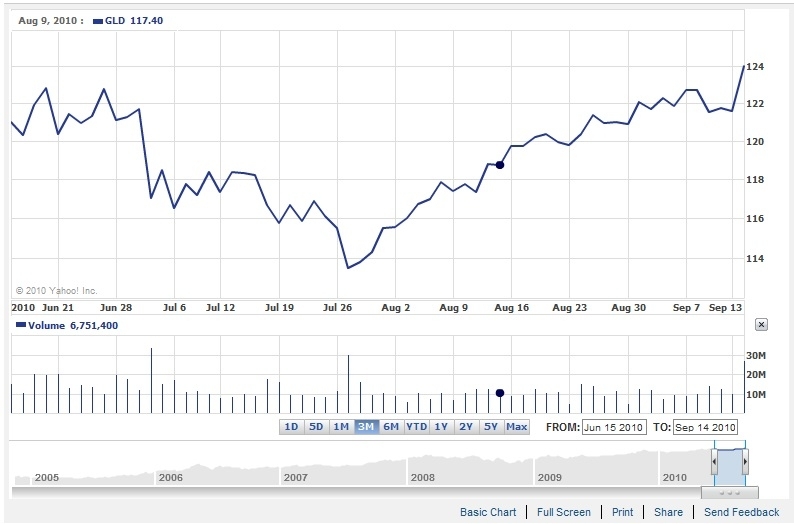Set chart range to 6M

click(391, 427)
